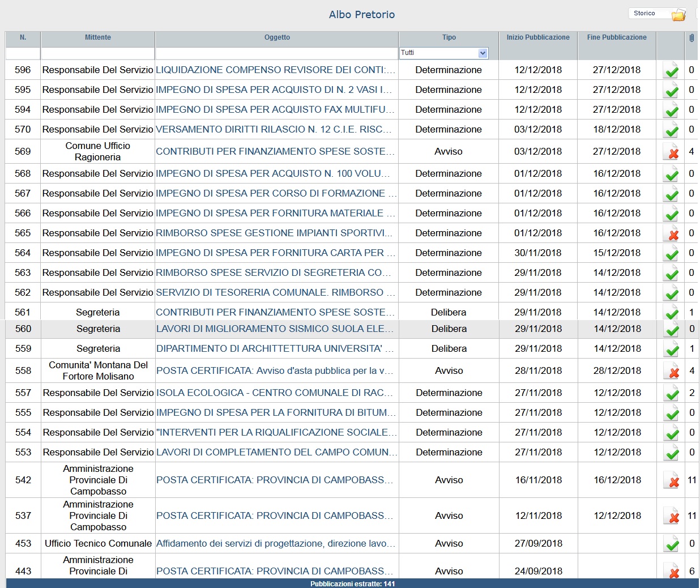The image size is (700, 588).
Task: Click the red X document icon for row 569
Action: click(x=671, y=151)
